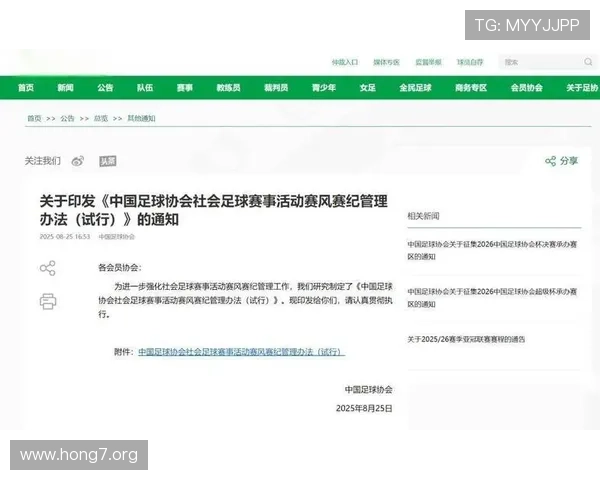This screenshot has height=480, width=600.
Task: Click the 媒体专区 top link
Action: 386,62
